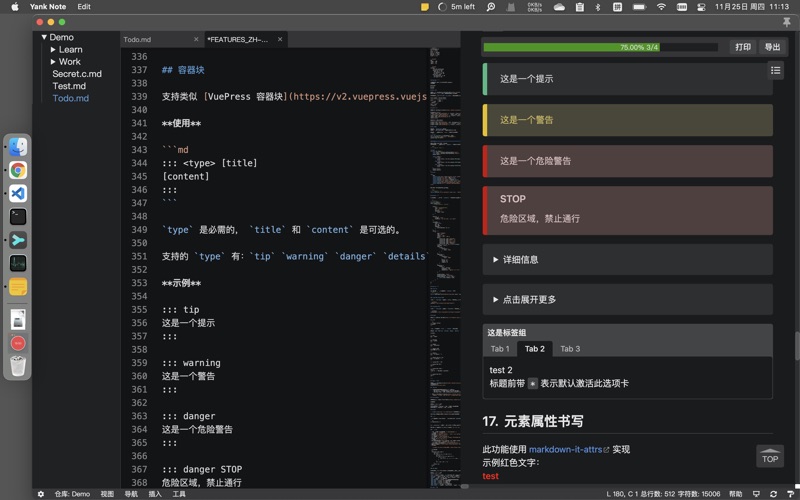
Task: Open the markdown-it-attrs link
Action: point(568,450)
